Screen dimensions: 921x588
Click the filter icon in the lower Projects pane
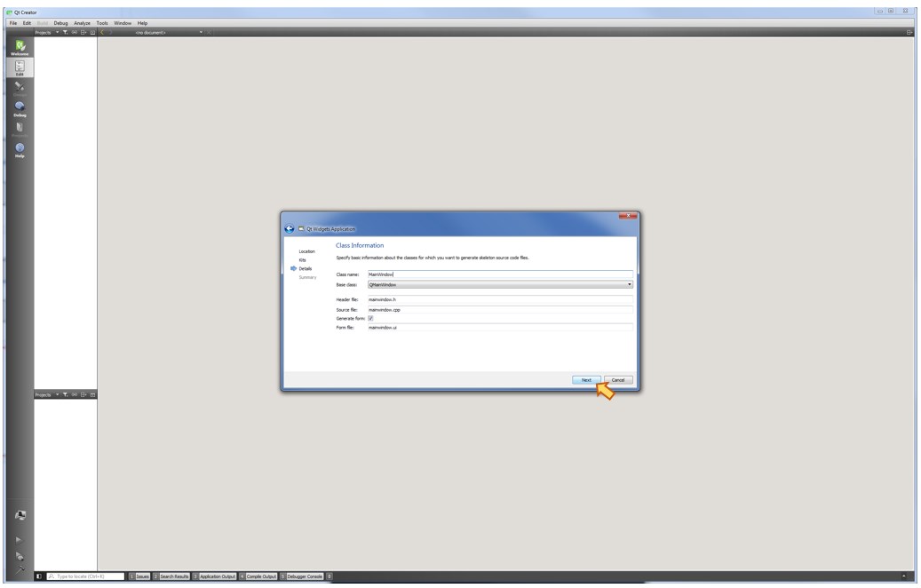[65, 394]
